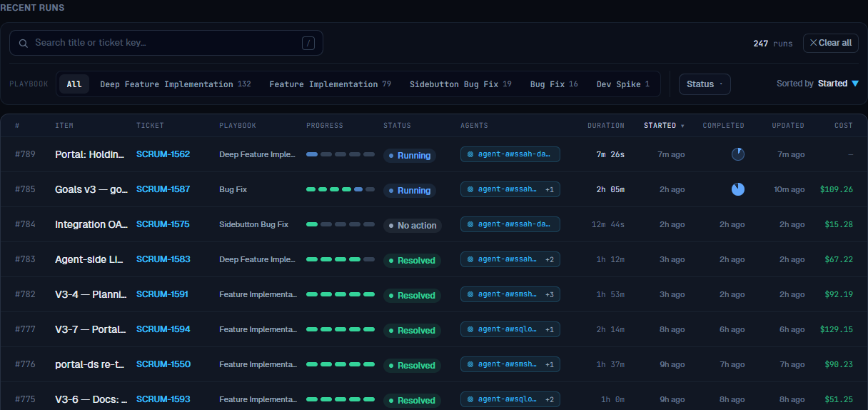
Task: Filter by Deep Feature Implementation playbook
Action: [x=176, y=84]
